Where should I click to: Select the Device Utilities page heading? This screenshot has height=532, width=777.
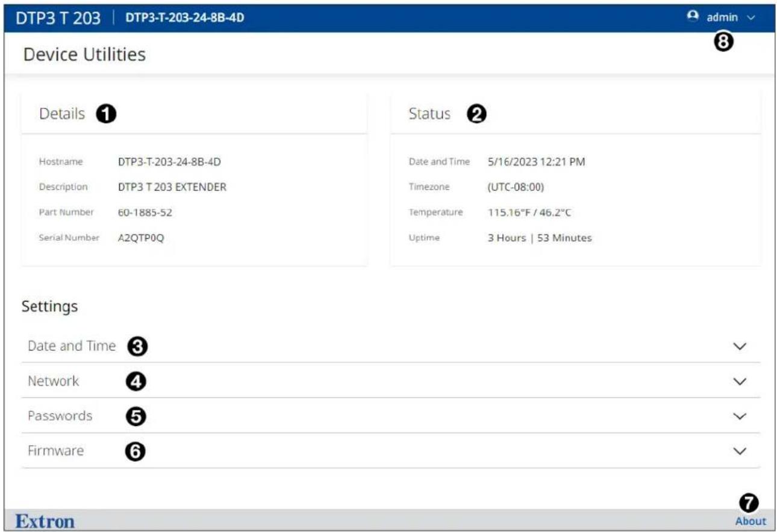(x=84, y=55)
